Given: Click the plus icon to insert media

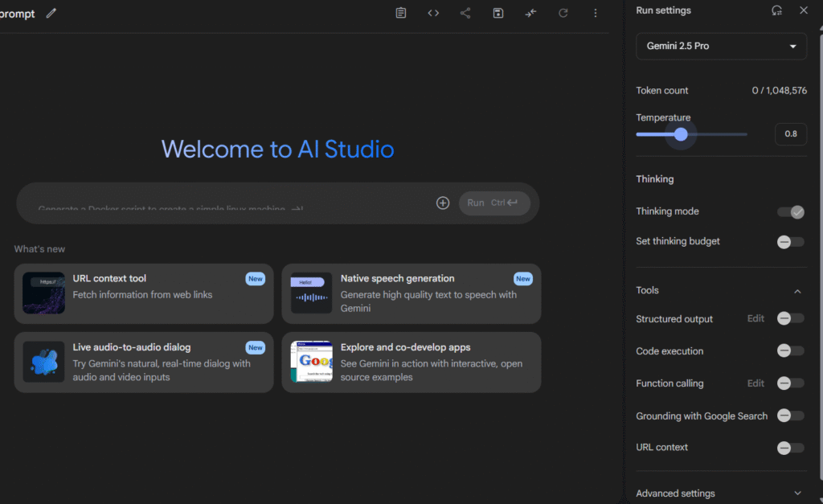Looking at the screenshot, I should 443,203.
